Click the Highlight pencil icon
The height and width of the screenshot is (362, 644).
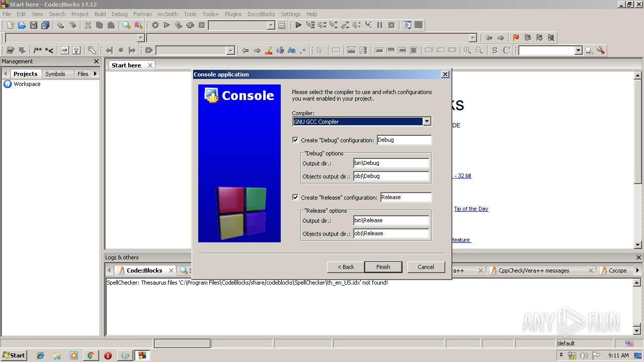[269, 50]
